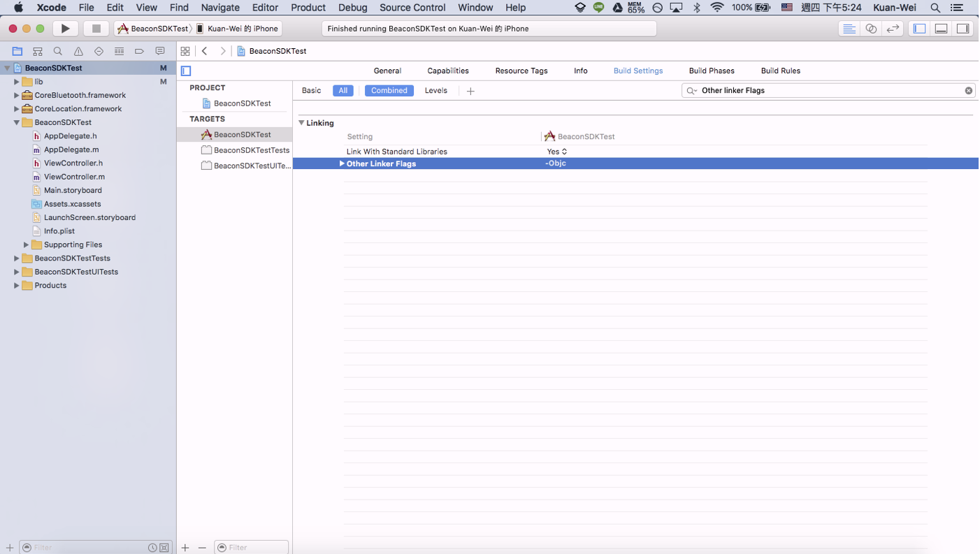Toggle the Utilities pane
The height and width of the screenshot is (554, 980).
point(963,29)
